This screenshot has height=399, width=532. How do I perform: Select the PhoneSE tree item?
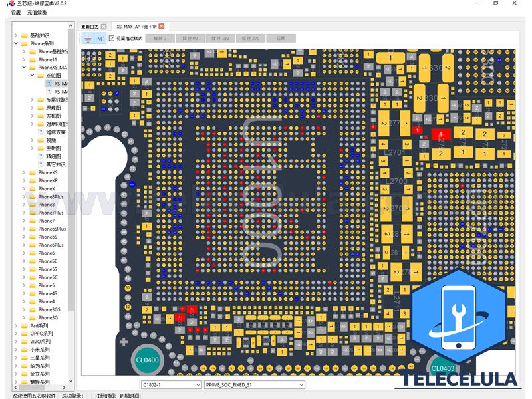click(47, 261)
